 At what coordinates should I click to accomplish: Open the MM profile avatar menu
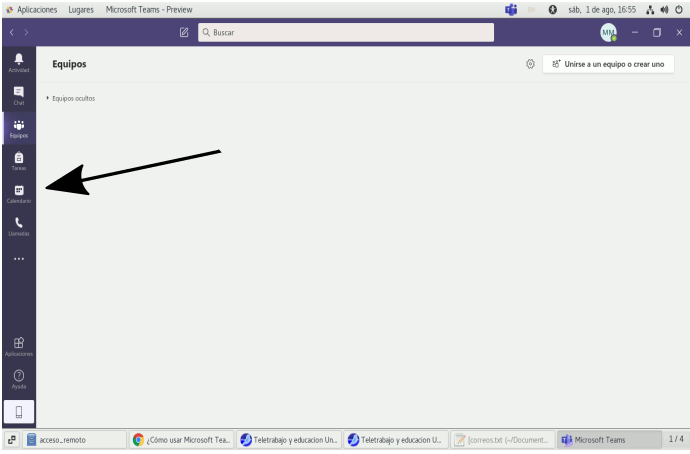pos(608,33)
